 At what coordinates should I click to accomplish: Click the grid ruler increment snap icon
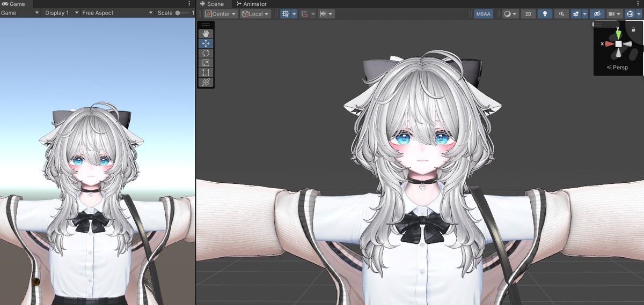[x=323, y=14]
